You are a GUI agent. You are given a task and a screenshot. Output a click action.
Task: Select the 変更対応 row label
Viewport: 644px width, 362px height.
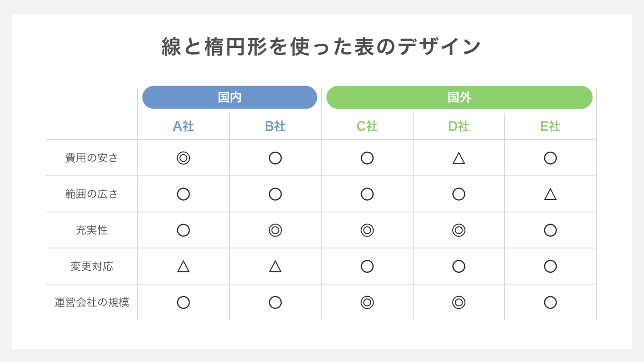click(92, 266)
